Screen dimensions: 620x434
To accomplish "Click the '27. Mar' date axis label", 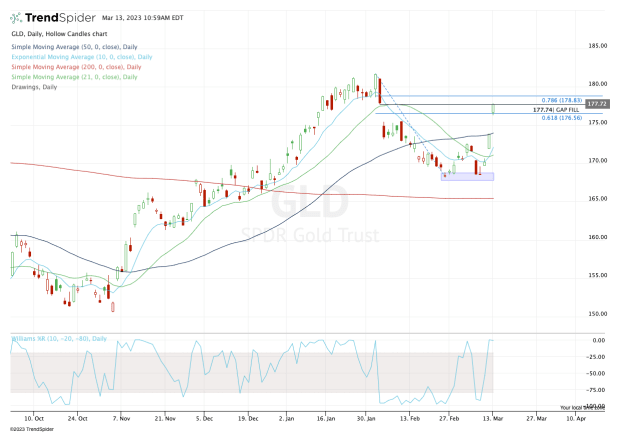I will click(537, 419).
